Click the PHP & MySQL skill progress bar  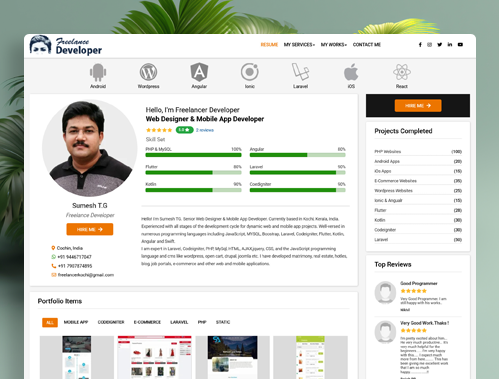(x=193, y=155)
